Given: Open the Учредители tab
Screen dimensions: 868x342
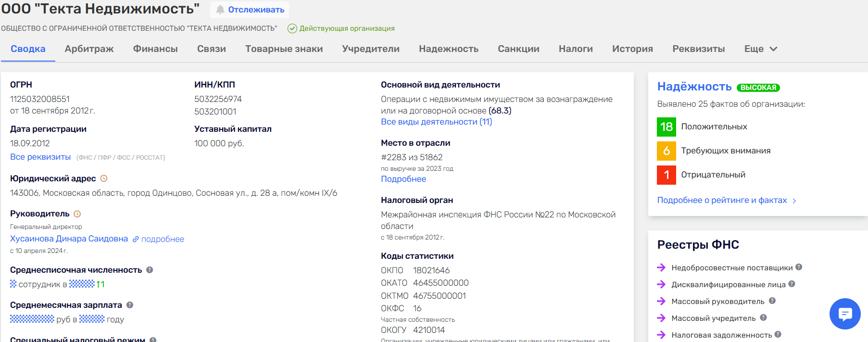Looking at the screenshot, I should click(x=371, y=49).
